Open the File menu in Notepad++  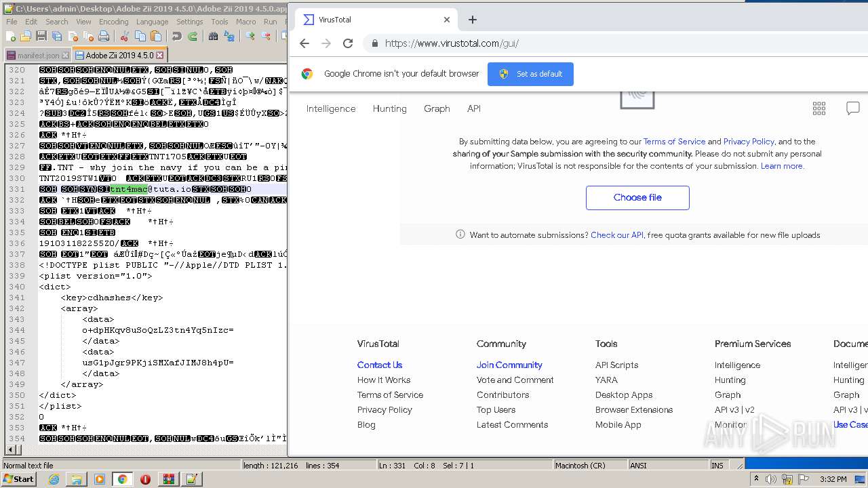point(12,22)
